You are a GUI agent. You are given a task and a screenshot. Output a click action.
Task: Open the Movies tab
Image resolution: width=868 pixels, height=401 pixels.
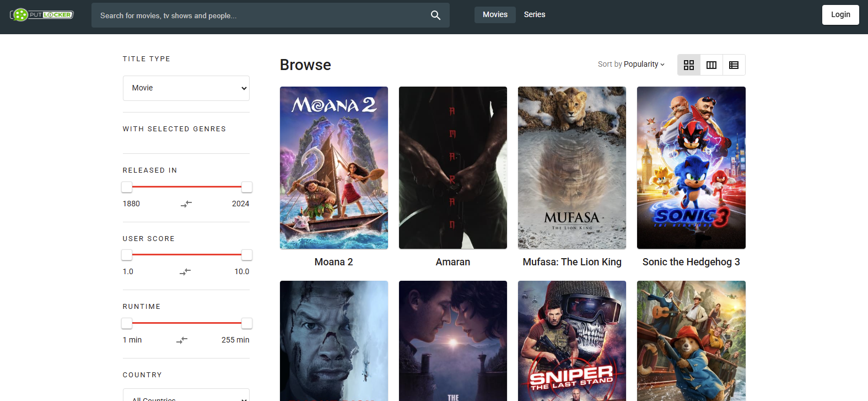(x=495, y=15)
